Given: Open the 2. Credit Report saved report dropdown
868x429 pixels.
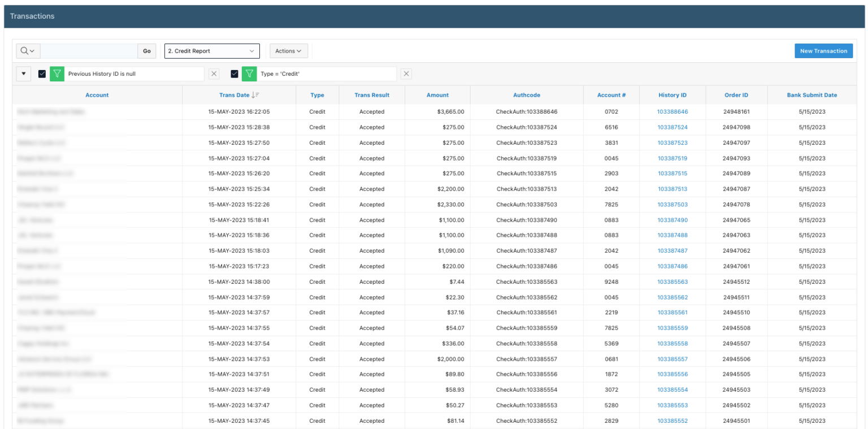Looking at the screenshot, I should coord(212,51).
